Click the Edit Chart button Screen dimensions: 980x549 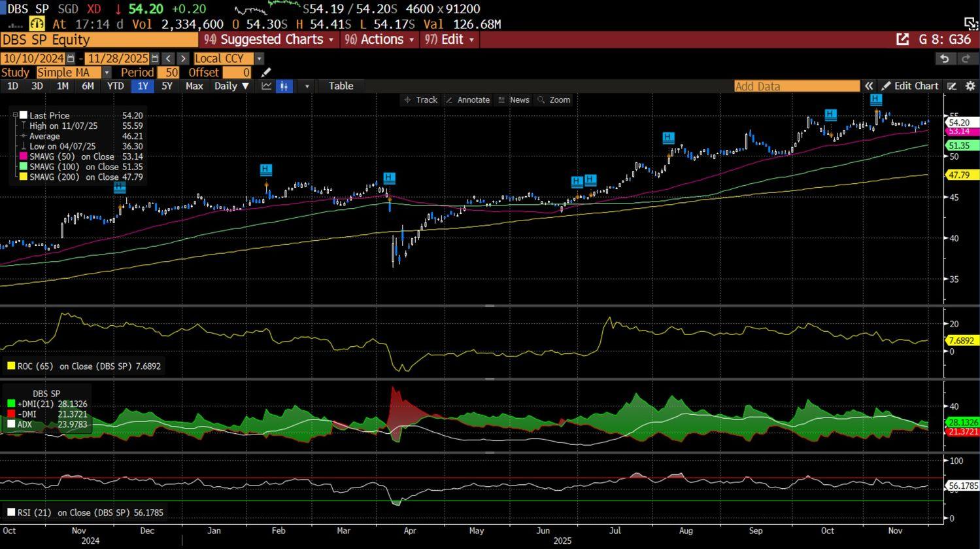click(x=909, y=86)
